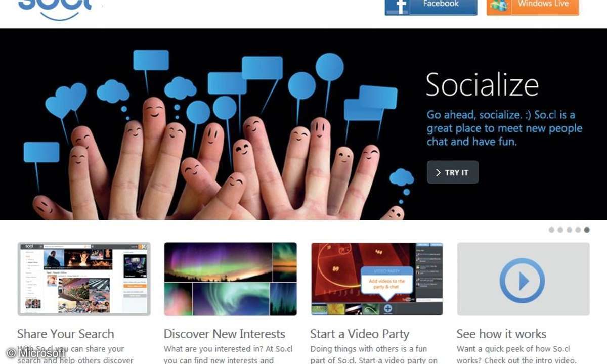Click the Facebook sign-in button
607x364 pixels.
tap(431, 7)
